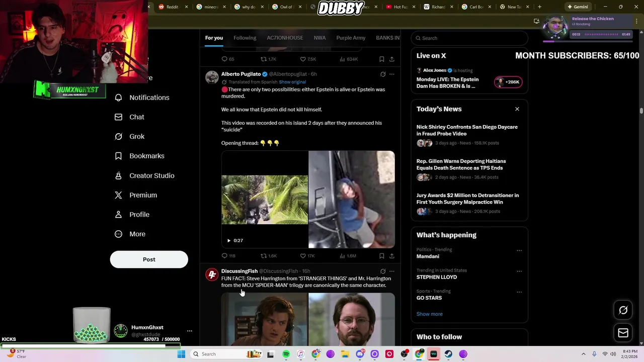This screenshot has height=362, width=644.
Task: Close the Today's News panel
Action: click(517, 109)
